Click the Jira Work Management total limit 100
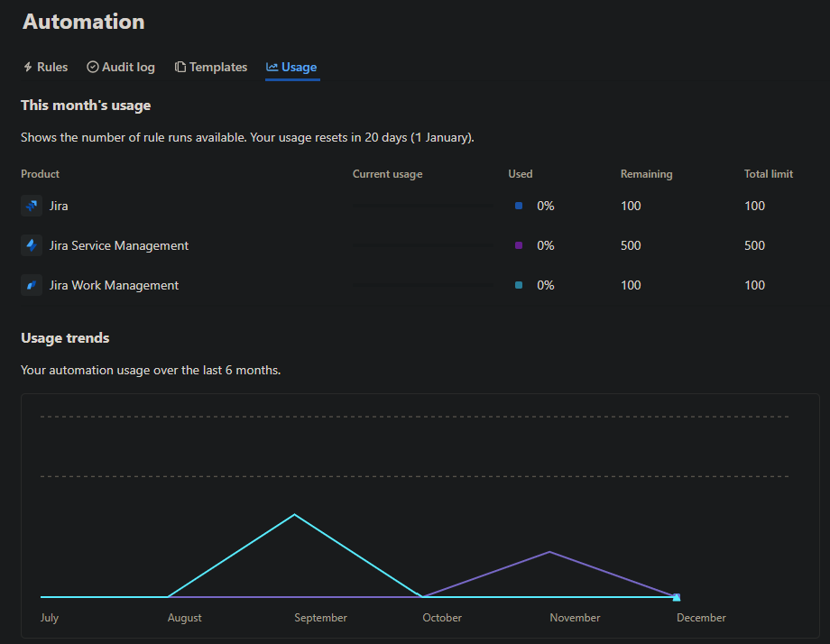 click(x=755, y=285)
